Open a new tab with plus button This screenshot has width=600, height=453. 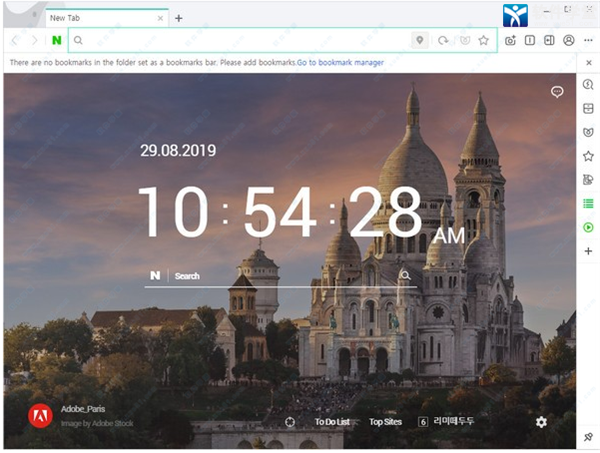(179, 18)
